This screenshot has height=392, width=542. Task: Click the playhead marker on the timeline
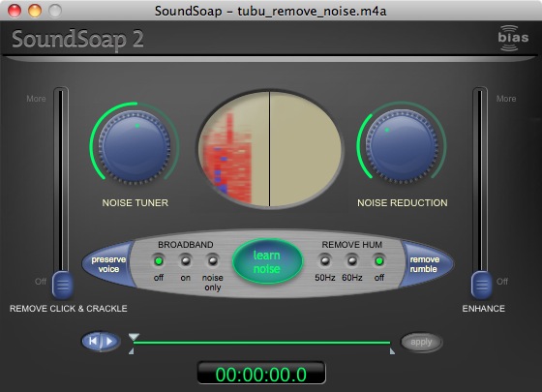(x=134, y=337)
